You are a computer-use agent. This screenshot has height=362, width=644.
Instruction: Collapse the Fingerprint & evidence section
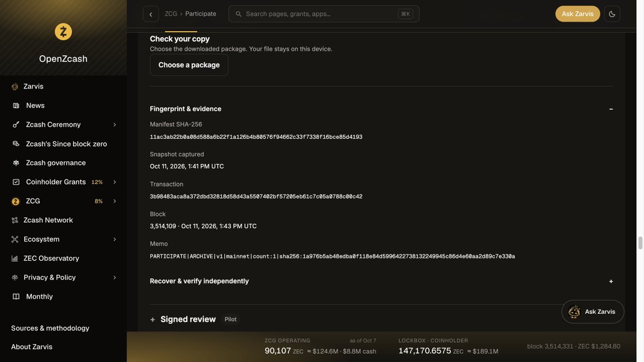(611, 109)
